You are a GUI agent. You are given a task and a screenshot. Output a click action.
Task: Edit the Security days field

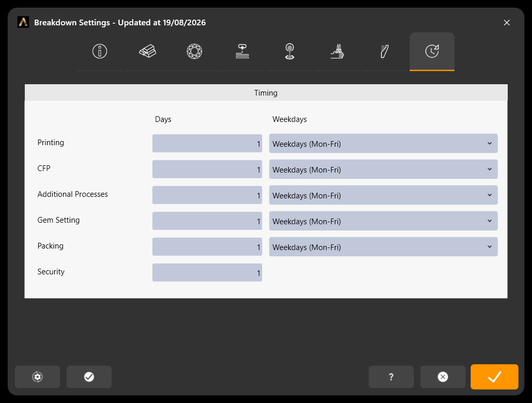207,273
